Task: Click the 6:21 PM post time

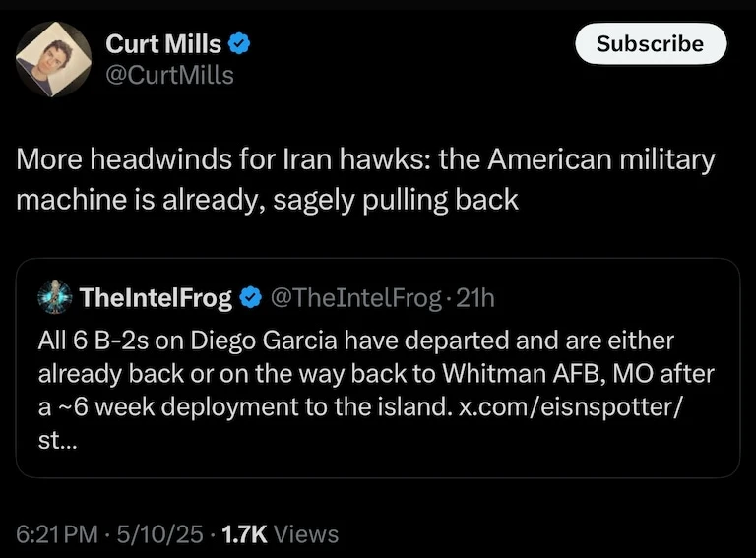Action: tap(58, 534)
